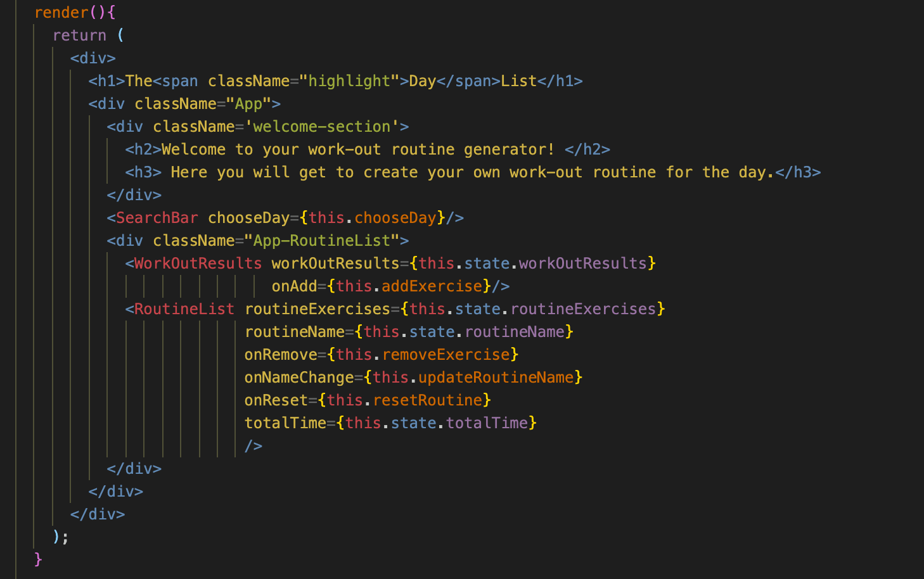Click the 'welcome-section' class string
The width and height of the screenshot is (924, 579).
point(322,127)
